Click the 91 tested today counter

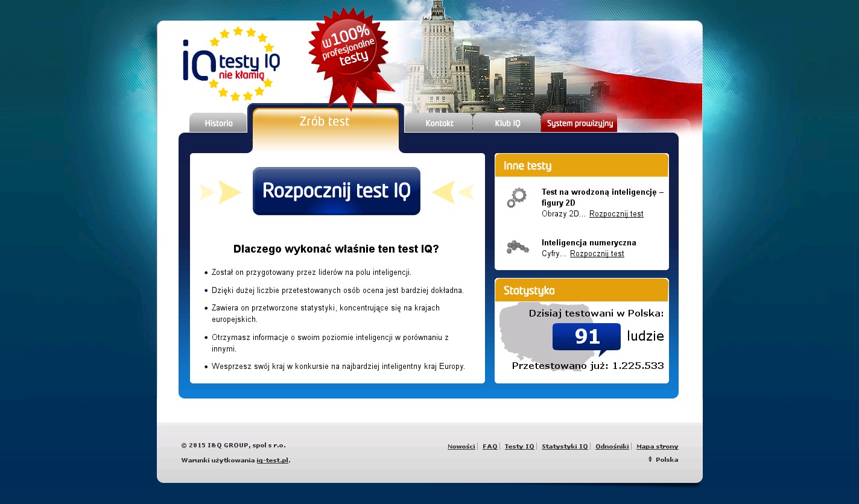[x=586, y=336]
